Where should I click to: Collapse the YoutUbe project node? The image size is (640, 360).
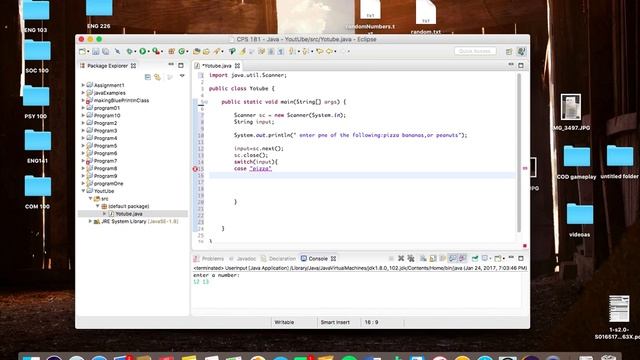(83, 191)
